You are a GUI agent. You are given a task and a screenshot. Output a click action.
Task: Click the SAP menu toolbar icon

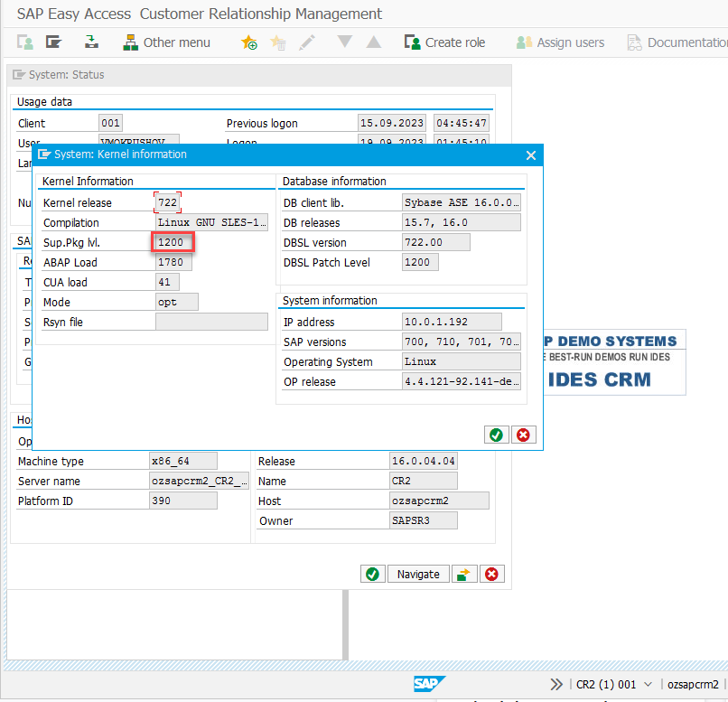(53, 42)
